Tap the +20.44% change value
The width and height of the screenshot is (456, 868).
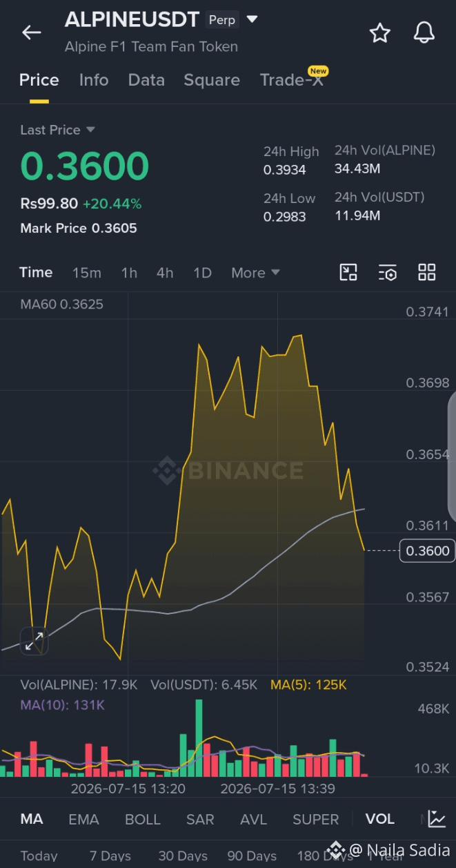click(112, 204)
